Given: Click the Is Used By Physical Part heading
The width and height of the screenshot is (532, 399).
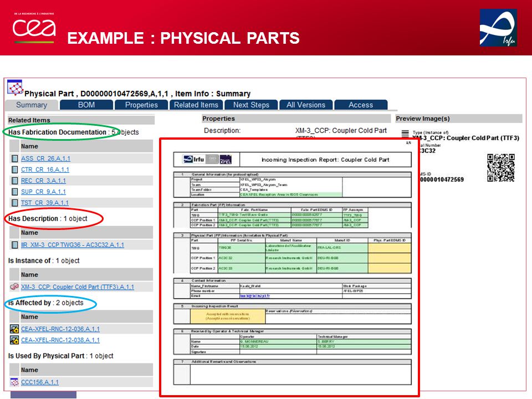Looking at the screenshot, I should click(46, 356).
